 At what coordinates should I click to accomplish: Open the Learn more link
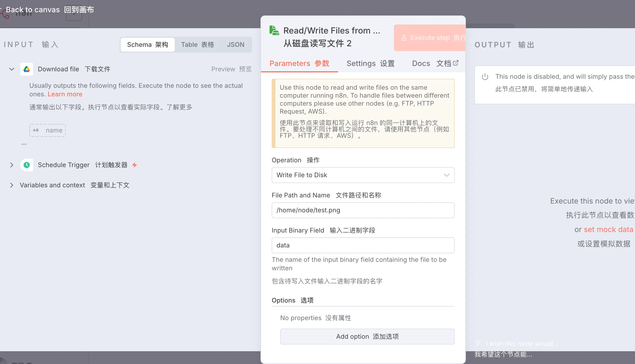pyautogui.click(x=65, y=94)
